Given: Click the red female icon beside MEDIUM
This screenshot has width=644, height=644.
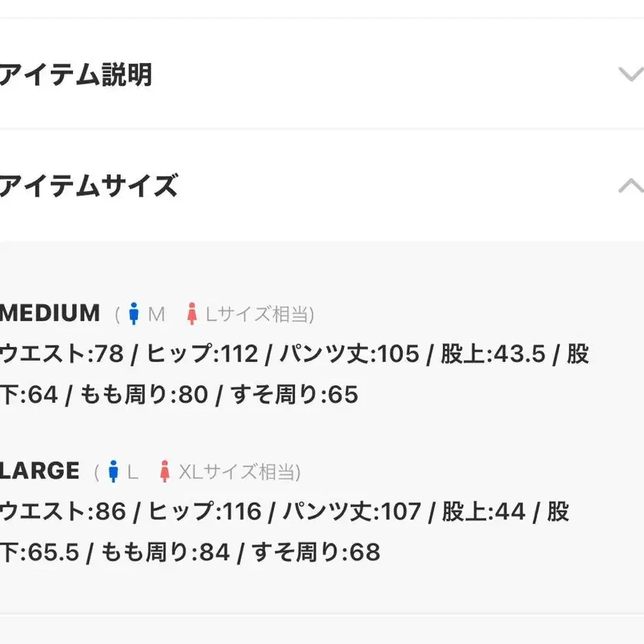Looking at the screenshot, I should [191, 314].
